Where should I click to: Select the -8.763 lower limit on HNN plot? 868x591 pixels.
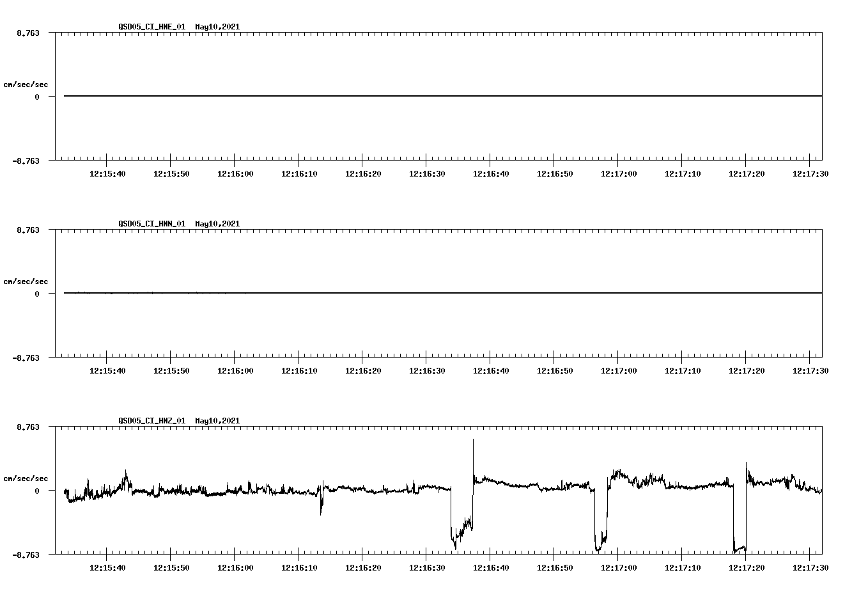pos(26,358)
